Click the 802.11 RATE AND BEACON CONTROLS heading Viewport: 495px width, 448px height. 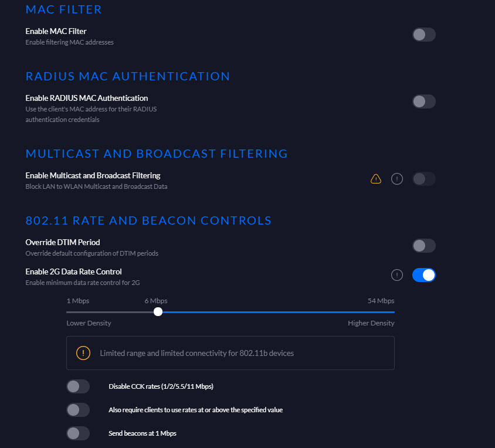coord(148,220)
